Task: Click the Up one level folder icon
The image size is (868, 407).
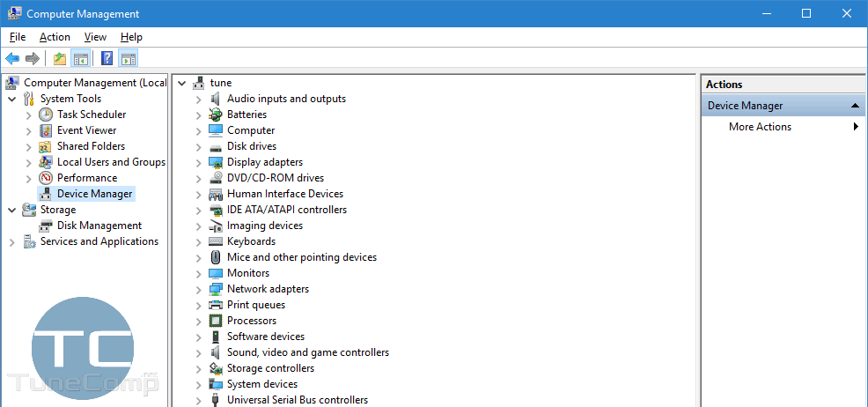Action: tap(60, 58)
